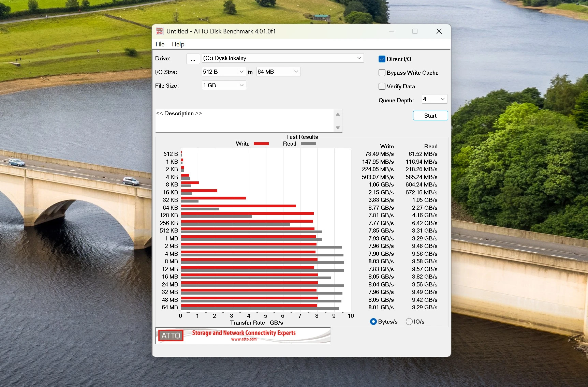The image size is (588, 387).
Task: Open the 512 B I/O size dropdown
Action: [x=241, y=72]
